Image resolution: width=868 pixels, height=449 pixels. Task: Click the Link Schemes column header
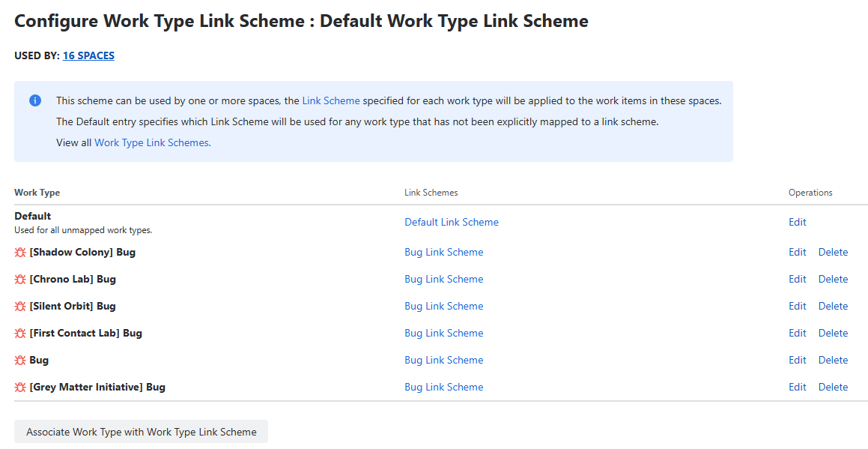431,193
